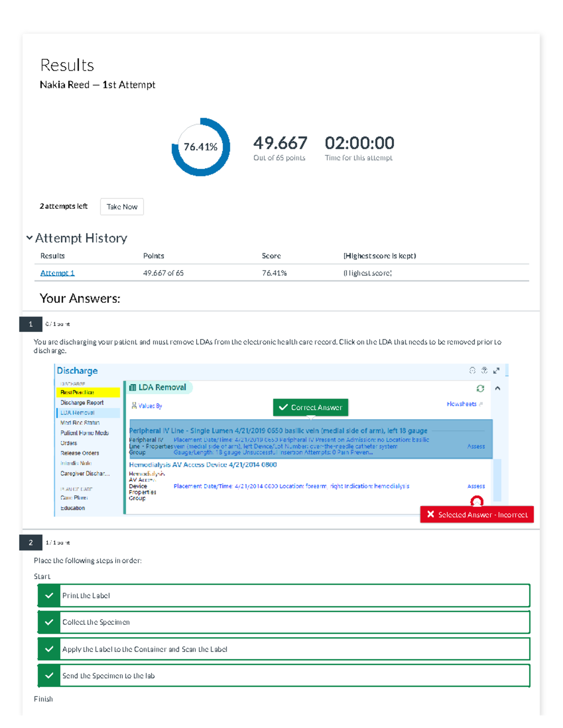Viewport: 563px width, 728px height.
Task: Select Patient Home Meds in sidebar
Action: pyautogui.click(x=84, y=433)
